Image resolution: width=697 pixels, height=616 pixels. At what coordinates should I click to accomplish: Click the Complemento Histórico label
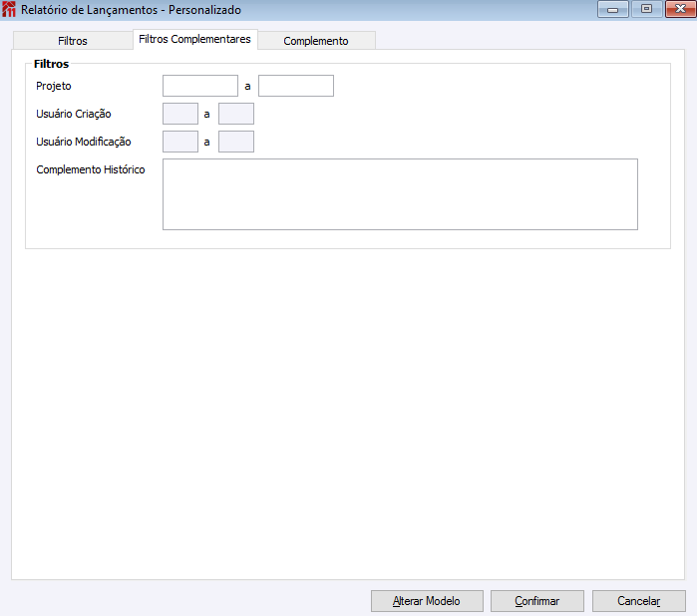point(91,169)
